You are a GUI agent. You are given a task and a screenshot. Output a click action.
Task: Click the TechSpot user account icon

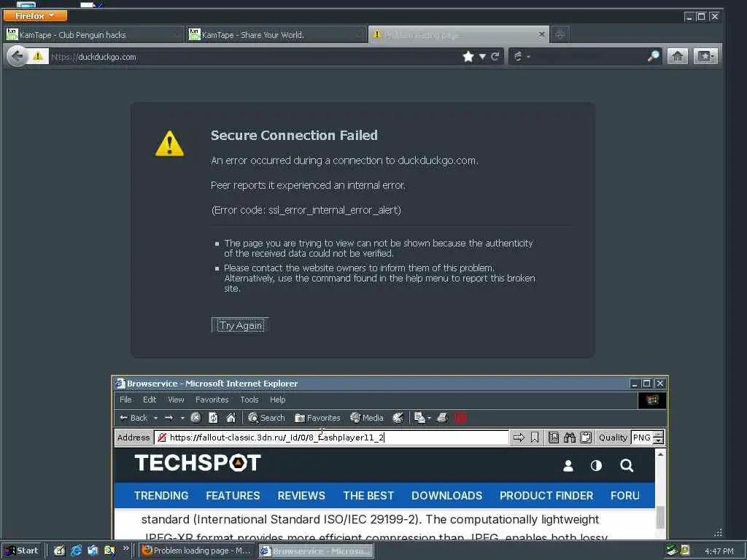pos(568,465)
